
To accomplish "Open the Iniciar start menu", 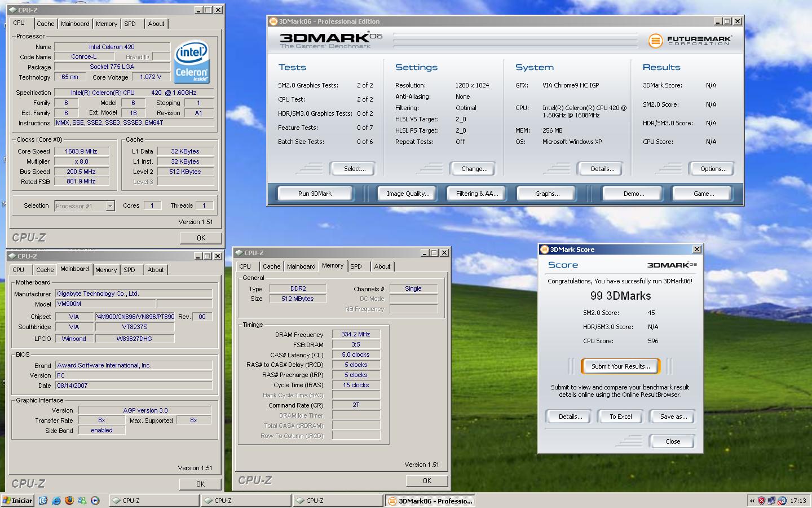I will point(17,501).
